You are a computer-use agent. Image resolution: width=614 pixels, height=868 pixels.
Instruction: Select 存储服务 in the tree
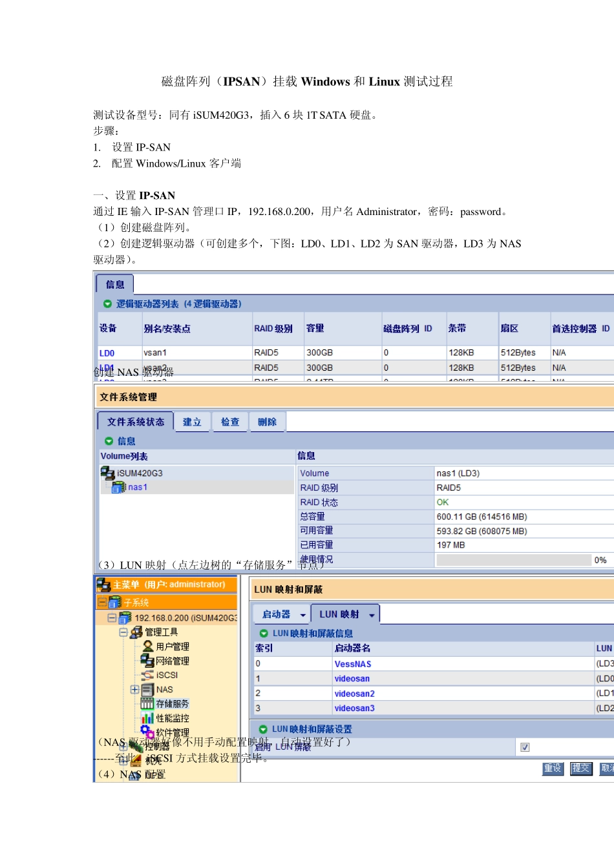point(173,704)
